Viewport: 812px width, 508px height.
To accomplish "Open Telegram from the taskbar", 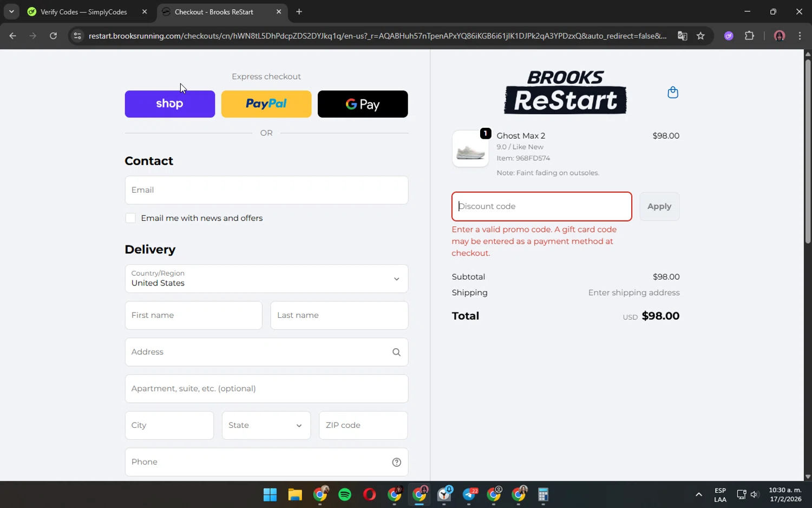I will coord(470,494).
